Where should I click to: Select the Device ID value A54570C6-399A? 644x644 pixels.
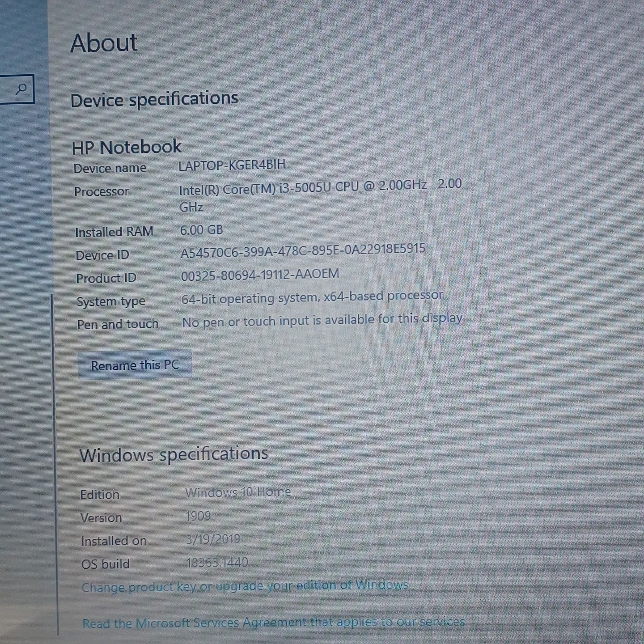(303, 250)
